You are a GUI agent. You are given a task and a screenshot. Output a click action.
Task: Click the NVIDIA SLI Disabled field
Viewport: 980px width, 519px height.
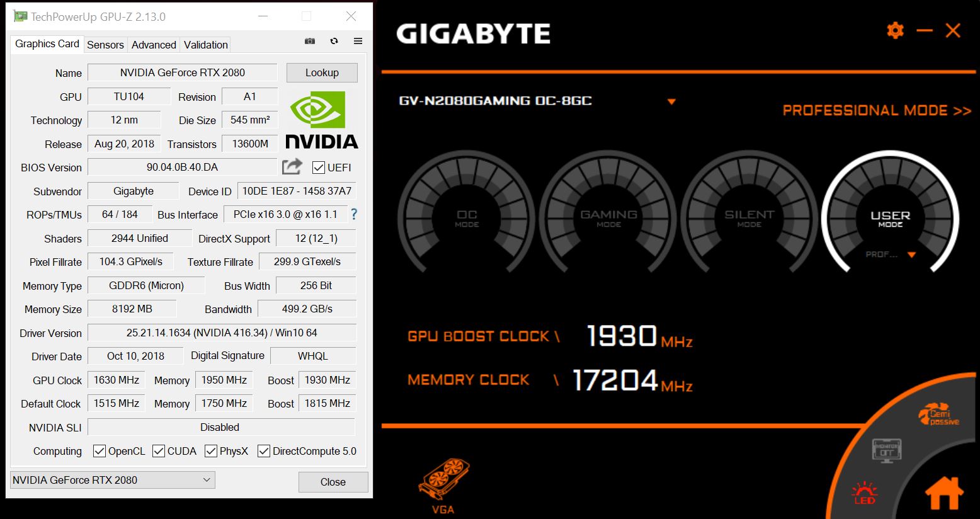tap(222, 427)
